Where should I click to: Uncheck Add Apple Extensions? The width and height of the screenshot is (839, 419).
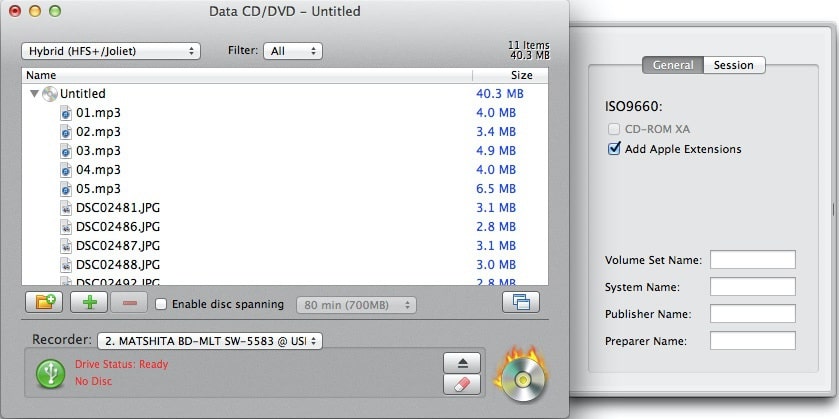tap(614, 149)
